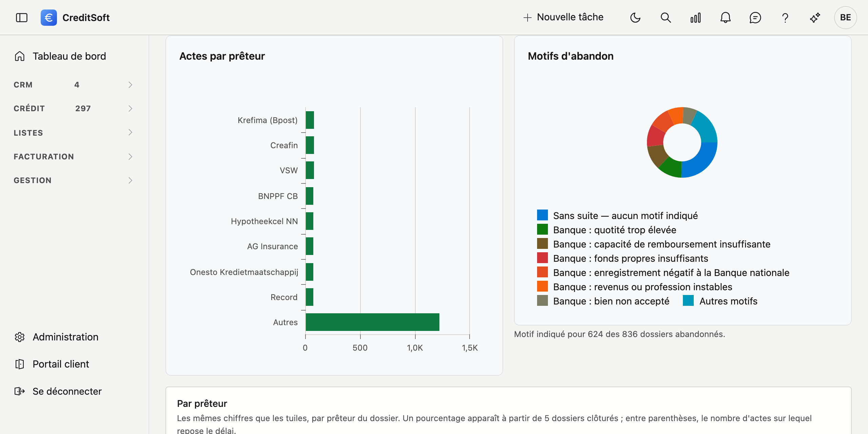
Task: Go to Tableau de bord
Action: 69,56
